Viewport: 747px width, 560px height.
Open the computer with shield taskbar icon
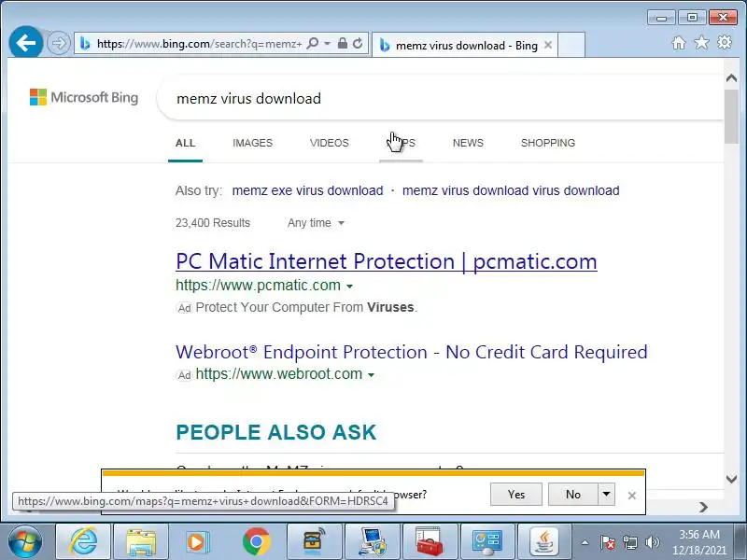(372, 541)
